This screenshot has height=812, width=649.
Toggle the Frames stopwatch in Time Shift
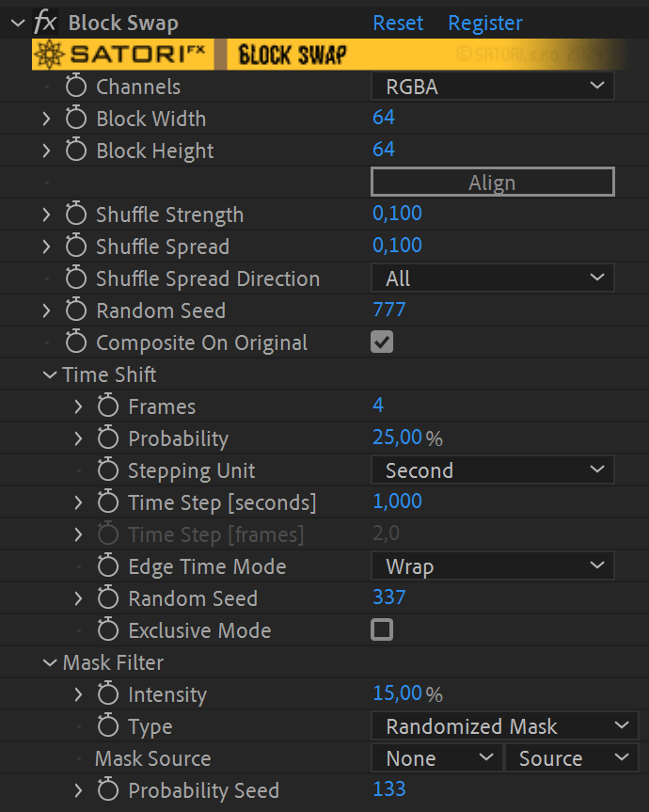[107, 406]
